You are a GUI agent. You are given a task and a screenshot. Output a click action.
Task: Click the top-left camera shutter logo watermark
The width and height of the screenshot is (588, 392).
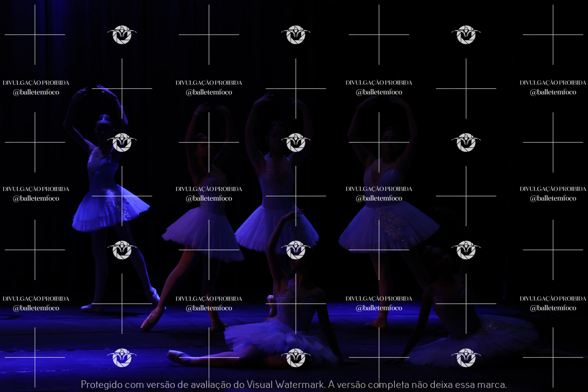coord(122,35)
